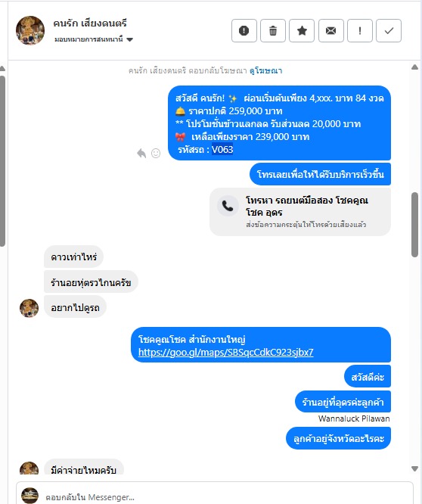422x504 pixels.
Task: Click the คนรัก เสียงดนตรี contact name
Action: coord(90,23)
